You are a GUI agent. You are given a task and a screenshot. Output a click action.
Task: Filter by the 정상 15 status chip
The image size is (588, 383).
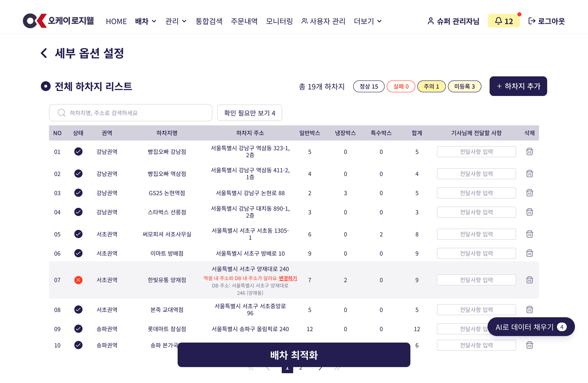(x=369, y=87)
